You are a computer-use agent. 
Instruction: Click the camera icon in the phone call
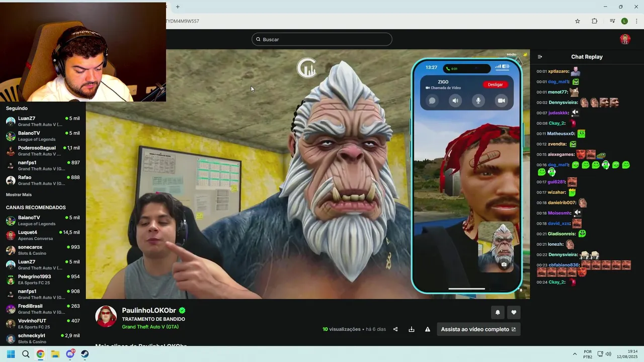point(501,101)
